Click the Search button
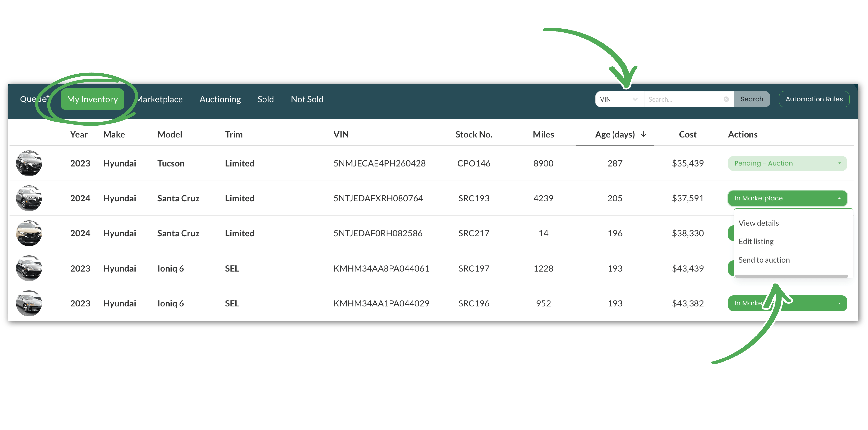This screenshot has width=868, height=430. 752,99
